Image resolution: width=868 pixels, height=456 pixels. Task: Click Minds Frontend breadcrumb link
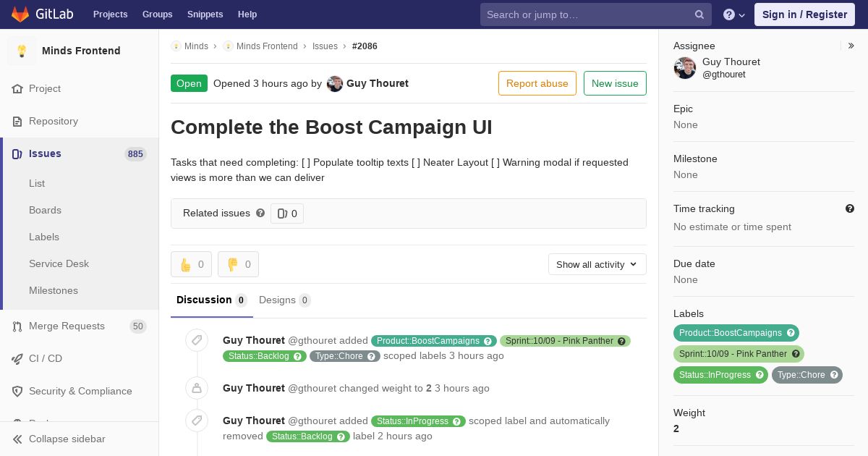coord(267,46)
